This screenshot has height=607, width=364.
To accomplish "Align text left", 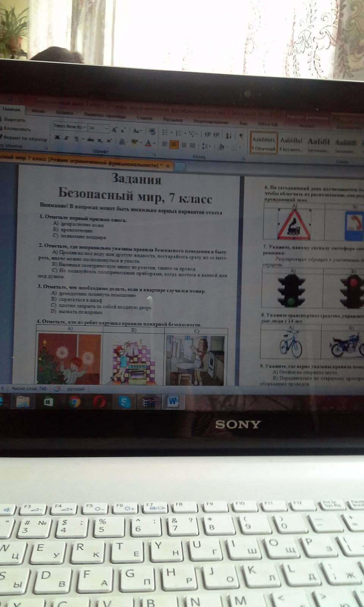I will coord(165,144).
